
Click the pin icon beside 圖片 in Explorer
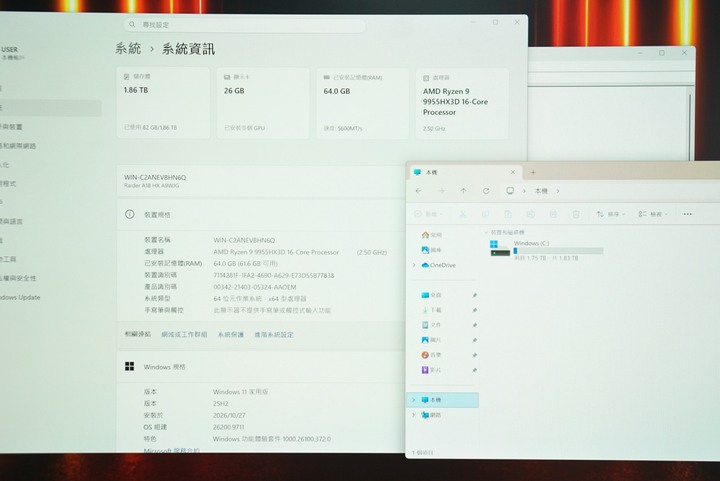click(x=474, y=340)
